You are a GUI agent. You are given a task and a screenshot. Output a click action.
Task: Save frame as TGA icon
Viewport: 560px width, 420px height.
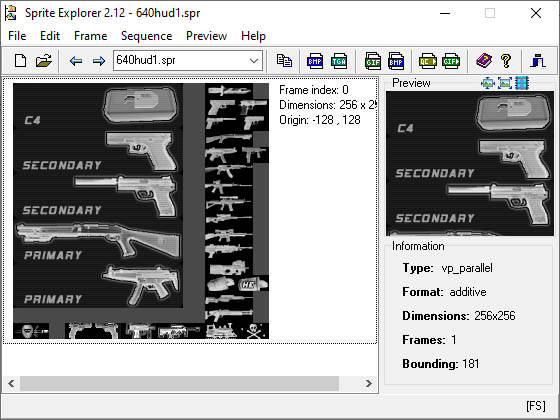338,60
